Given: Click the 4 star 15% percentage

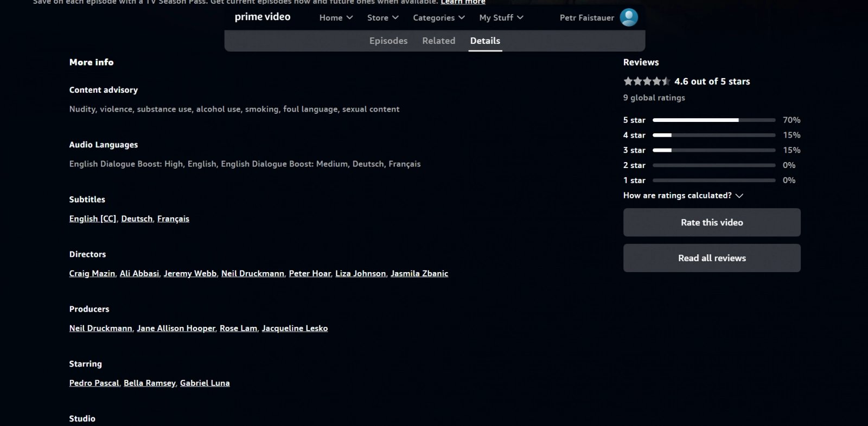Looking at the screenshot, I should [x=792, y=135].
